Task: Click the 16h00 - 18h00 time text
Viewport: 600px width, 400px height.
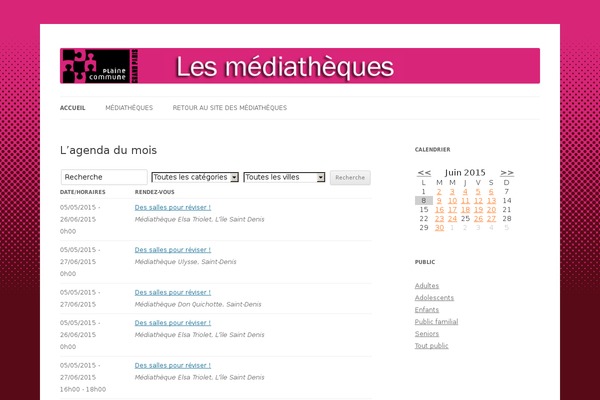Action: click(83, 389)
